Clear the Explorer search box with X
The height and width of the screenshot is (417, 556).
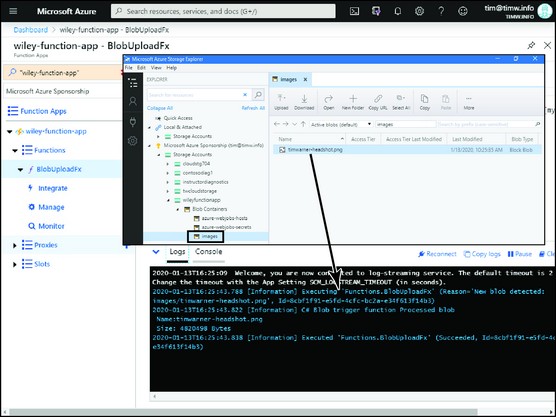245,95
